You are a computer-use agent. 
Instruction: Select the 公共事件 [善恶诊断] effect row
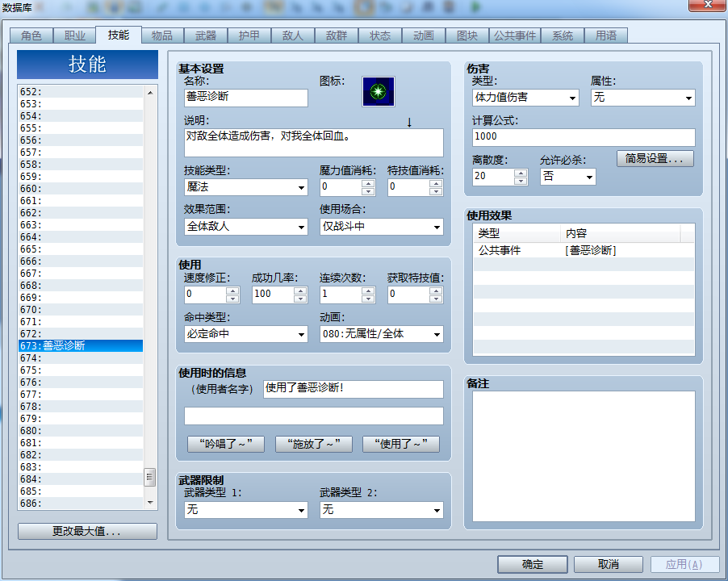tap(584, 251)
